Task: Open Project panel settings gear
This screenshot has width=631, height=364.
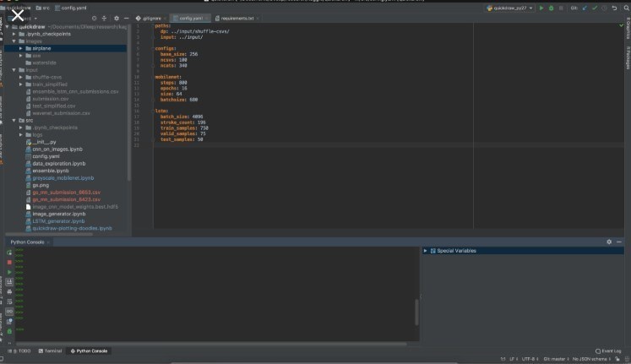Action: pos(117,18)
